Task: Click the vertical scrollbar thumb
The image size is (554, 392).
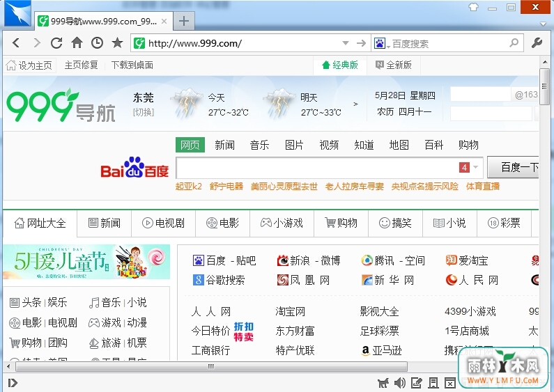Action: (x=544, y=86)
